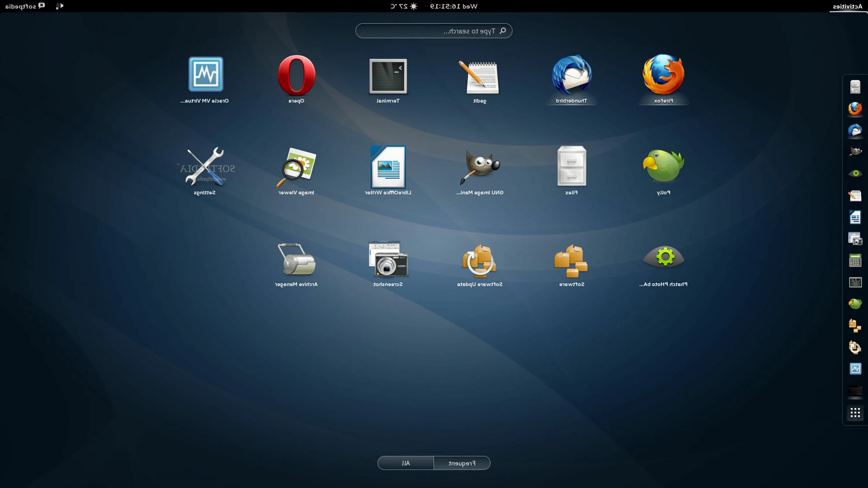Screen dimensions: 868x488
Task: Launch Oracle VM VirtualBox from the grid
Action: pos(205,80)
